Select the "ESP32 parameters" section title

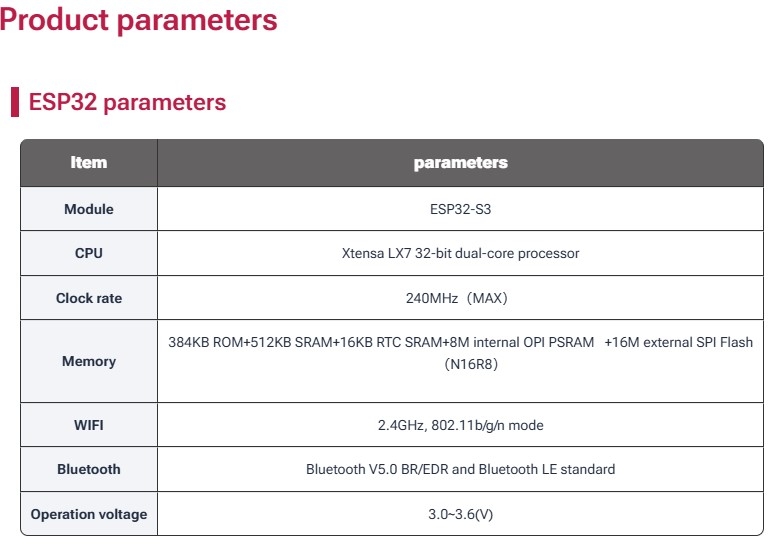coord(127,102)
